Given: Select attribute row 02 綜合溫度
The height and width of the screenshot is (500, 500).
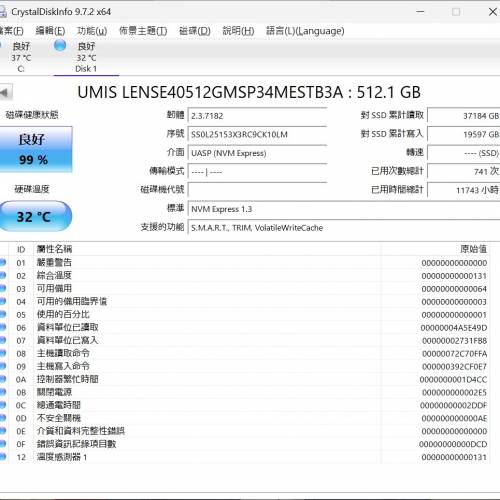Looking at the screenshot, I should tap(245, 276).
